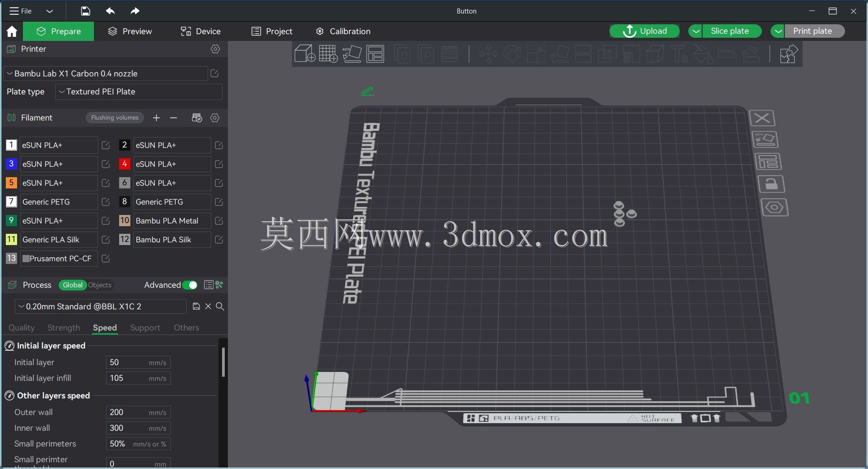
Task: Select Others settings tab
Action: [187, 328]
